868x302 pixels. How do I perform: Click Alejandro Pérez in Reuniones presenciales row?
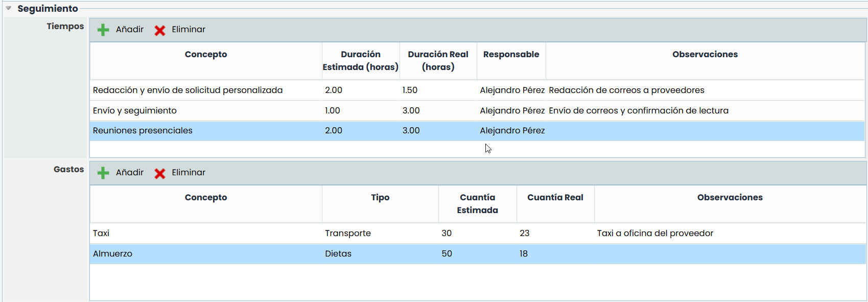512,131
